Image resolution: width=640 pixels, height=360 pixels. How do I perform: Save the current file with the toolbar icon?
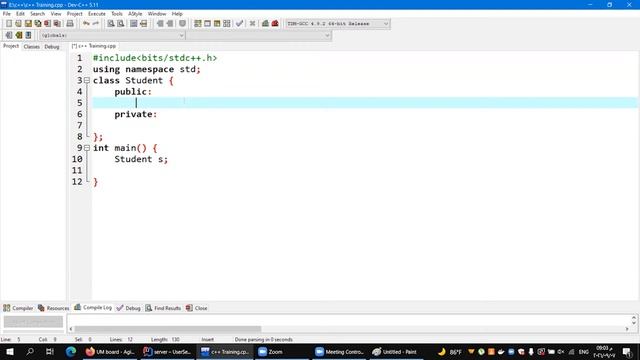(28, 24)
